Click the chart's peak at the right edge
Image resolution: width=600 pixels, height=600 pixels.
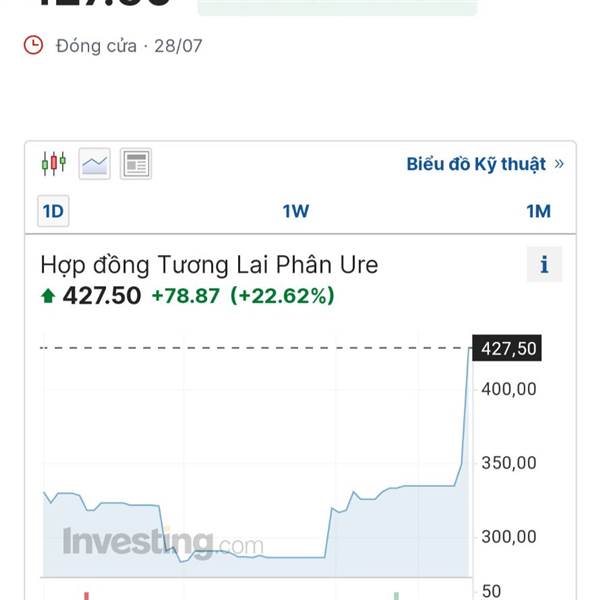click(470, 348)
